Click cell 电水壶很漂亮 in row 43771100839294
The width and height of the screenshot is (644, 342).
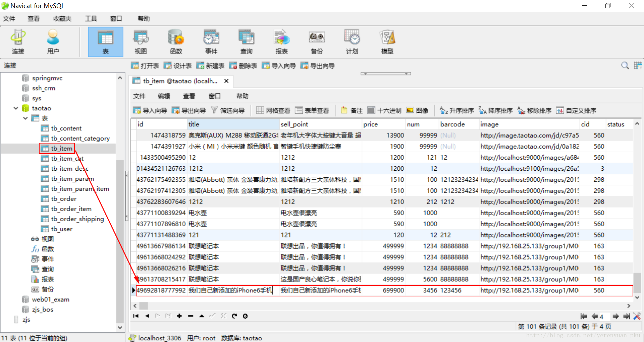[320, 213]
